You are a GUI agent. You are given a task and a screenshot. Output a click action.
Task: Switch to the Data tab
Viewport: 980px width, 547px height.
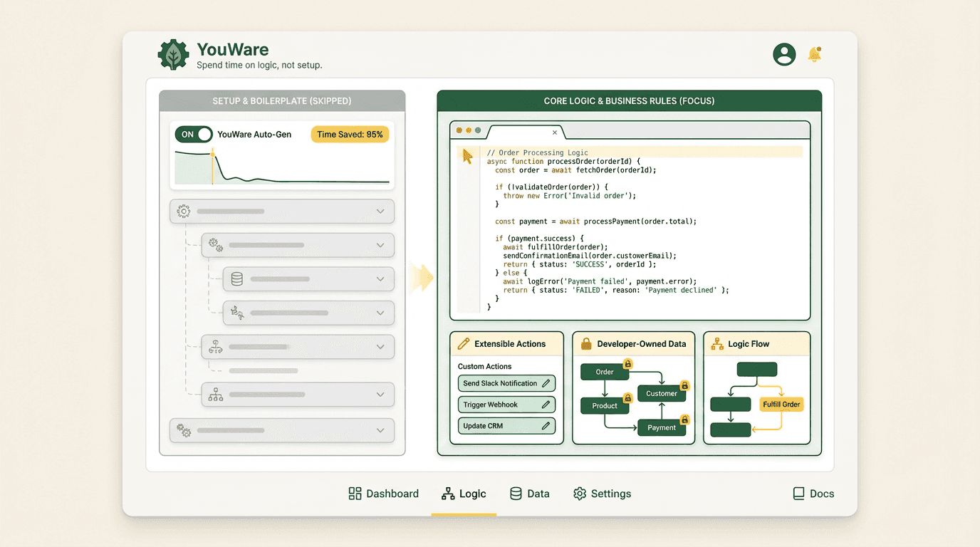coord(530,494)
